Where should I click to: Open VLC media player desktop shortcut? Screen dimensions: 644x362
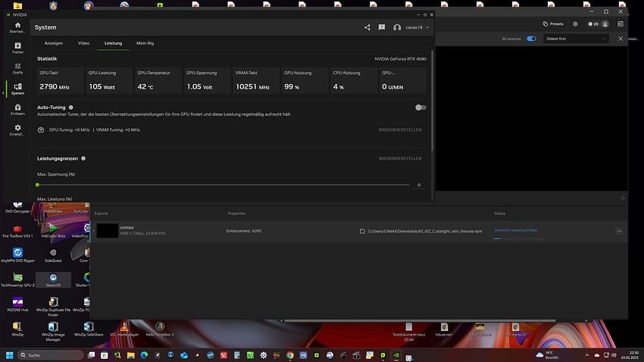124,329
